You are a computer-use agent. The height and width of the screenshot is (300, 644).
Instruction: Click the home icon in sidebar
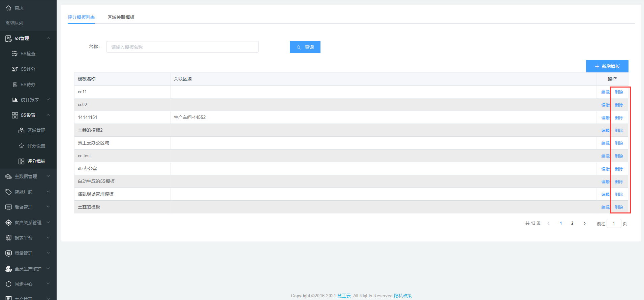click(9, 8)
